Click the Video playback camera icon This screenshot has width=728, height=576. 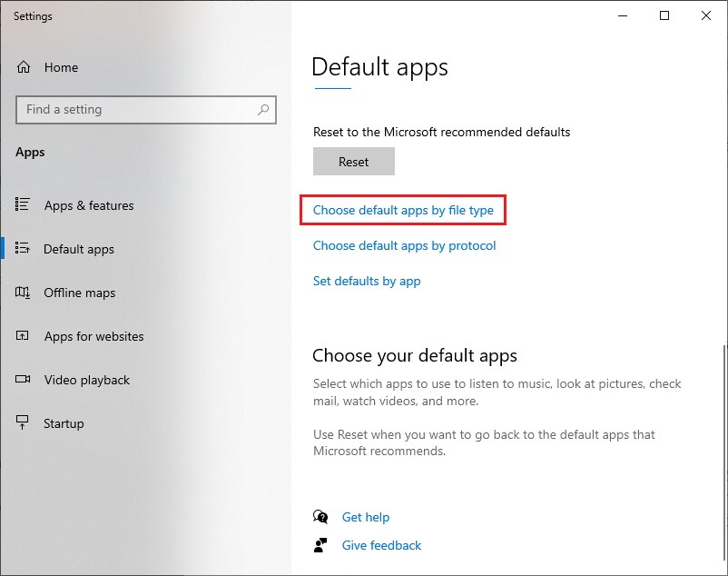click(x=23, y=379)
